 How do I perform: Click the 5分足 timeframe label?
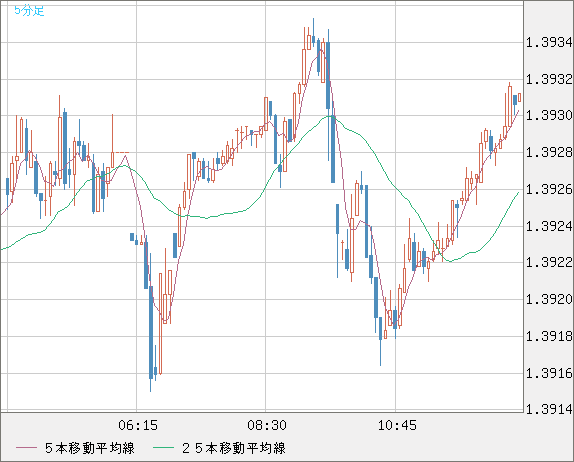(29, 11)
